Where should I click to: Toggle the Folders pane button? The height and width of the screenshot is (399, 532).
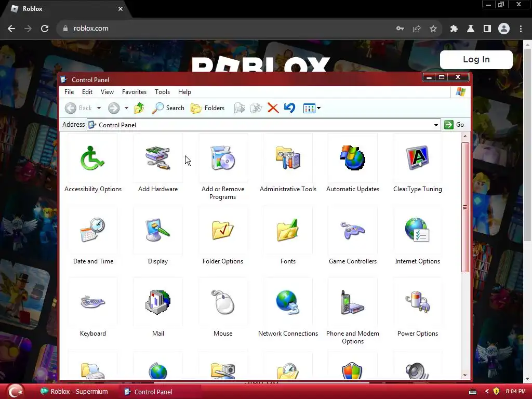[208, 108]
